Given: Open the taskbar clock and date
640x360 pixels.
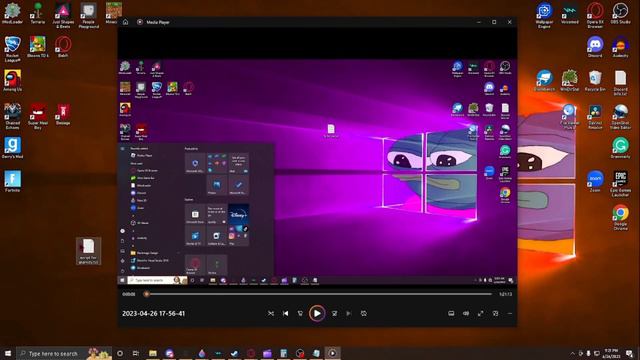Looking at the screenshot, I should [611, 353].
